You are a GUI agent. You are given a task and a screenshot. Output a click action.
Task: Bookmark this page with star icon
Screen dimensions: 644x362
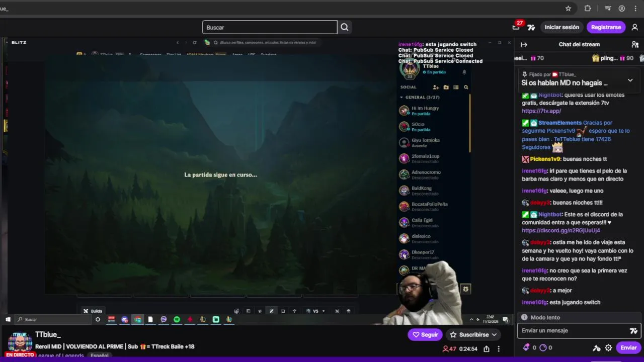coord(568,9)
